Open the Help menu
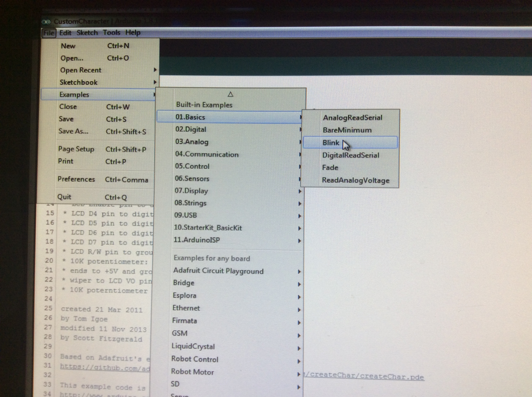The width and height of the screenshot is (532, 397). [x=133, y=32]
